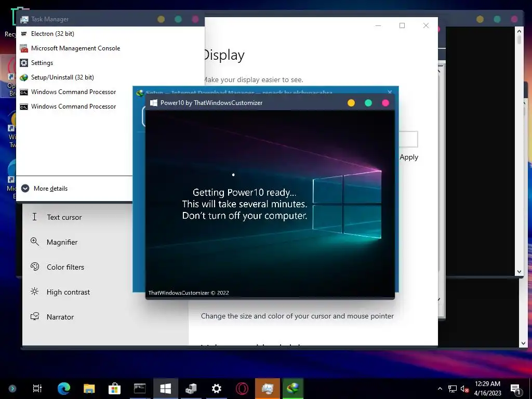Open the notification center
This screenshot has width=532, height=399.
click(x=515, y=389)
